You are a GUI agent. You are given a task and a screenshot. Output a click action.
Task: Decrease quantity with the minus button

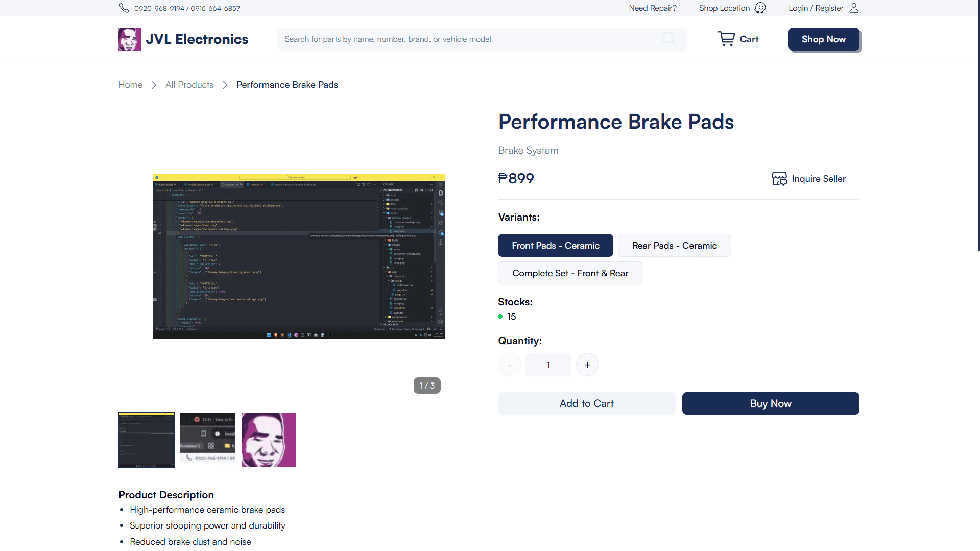click(x=509, y=364)
